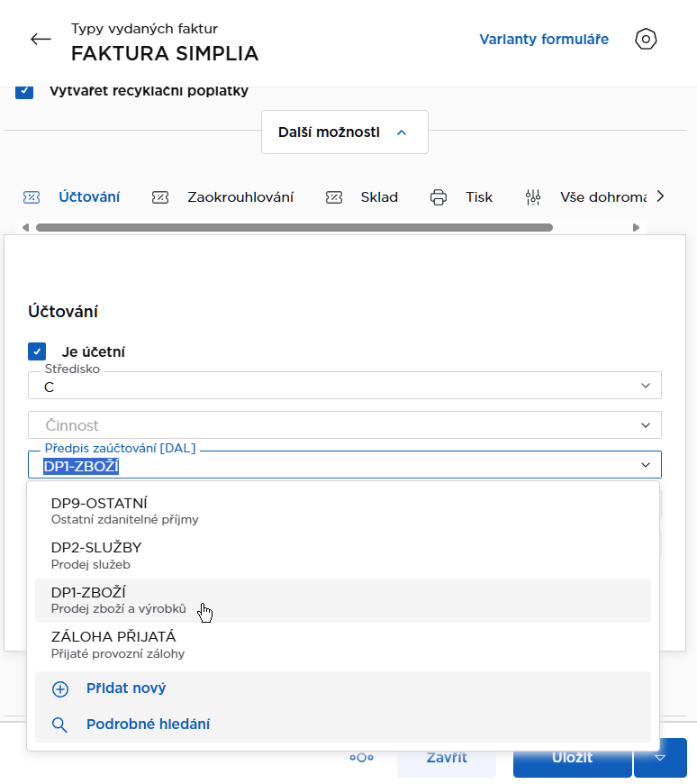Toggle Vytvářet recyklační poplatky checkbox
This screenshot has width=697, height=784.
25,91
